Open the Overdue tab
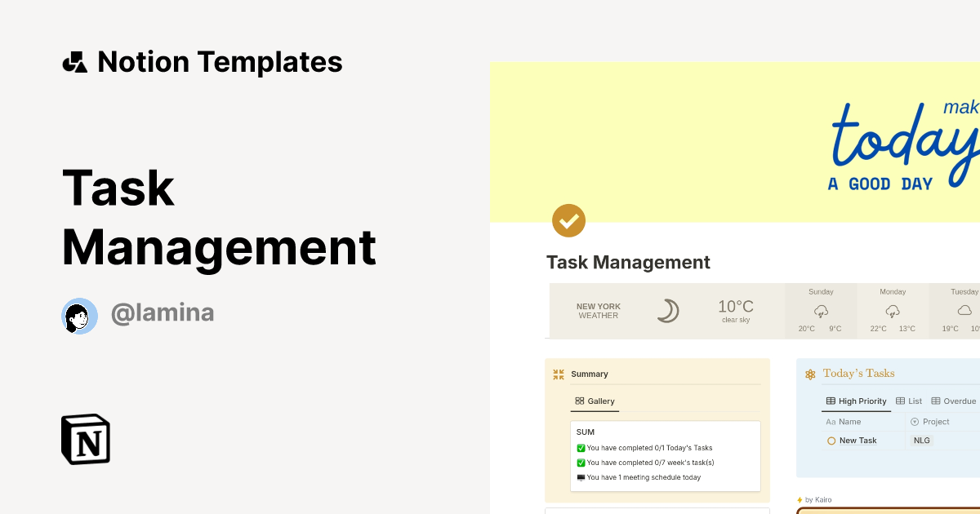 (x=954, y=401)
